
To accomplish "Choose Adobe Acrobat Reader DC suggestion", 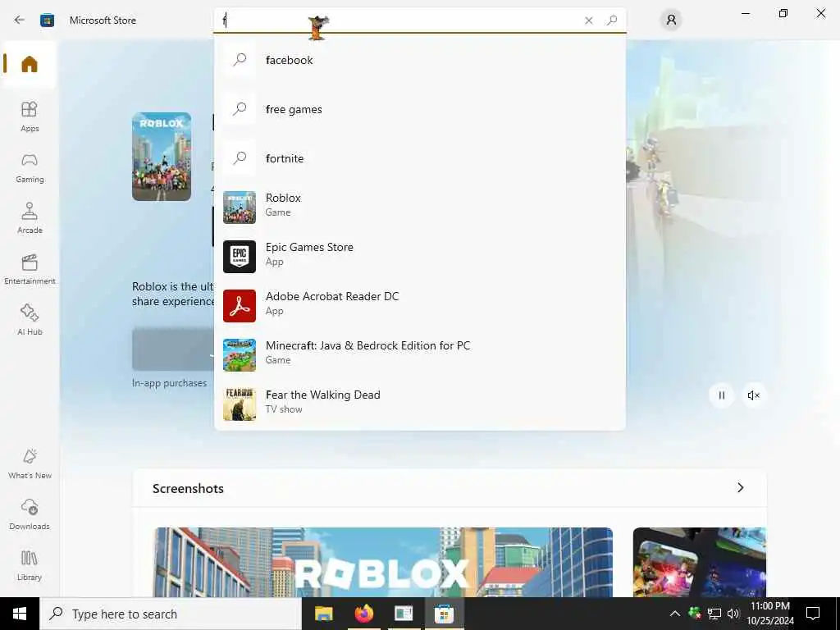I will [x=420, y=306].
